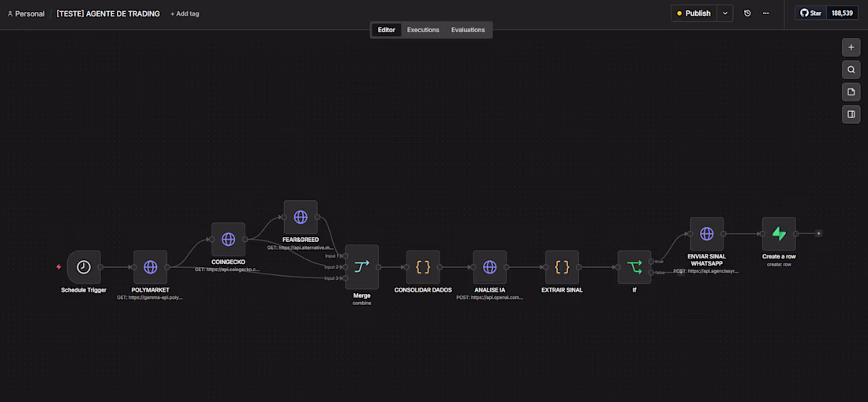The height and width of the screenshot is (402, 868).
Task: Add a node on the If false branch
Action: click(x=681, y=273)
